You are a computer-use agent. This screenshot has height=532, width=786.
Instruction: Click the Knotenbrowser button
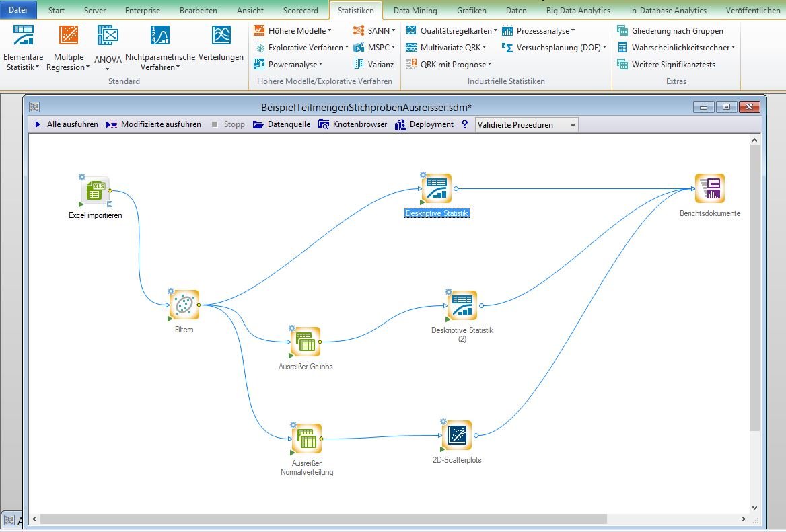353,124
